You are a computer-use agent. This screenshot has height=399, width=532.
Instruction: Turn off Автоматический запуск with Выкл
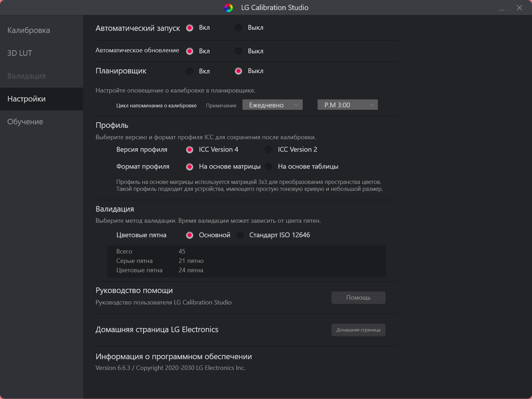(x=238, y=28)
